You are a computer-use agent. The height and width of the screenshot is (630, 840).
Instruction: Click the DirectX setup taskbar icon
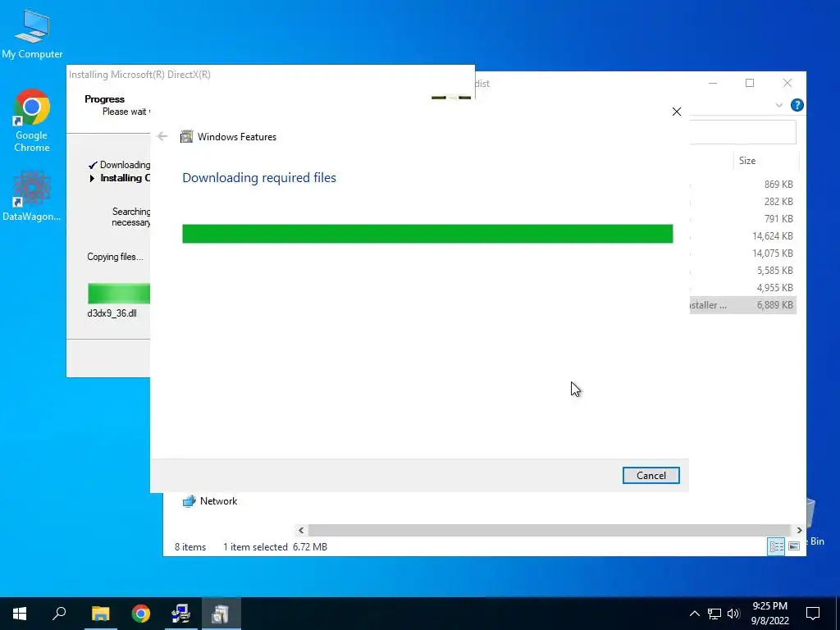coord(181,614)
